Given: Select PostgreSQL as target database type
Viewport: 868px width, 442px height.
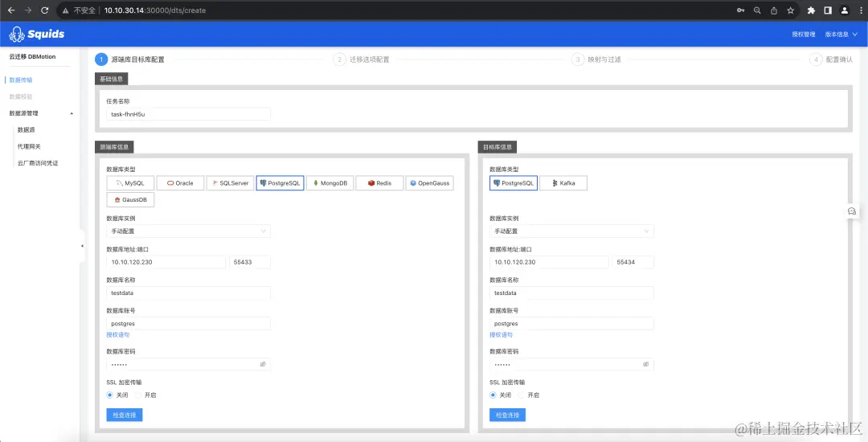Looking at the screenshot, I should pos(513,183).
